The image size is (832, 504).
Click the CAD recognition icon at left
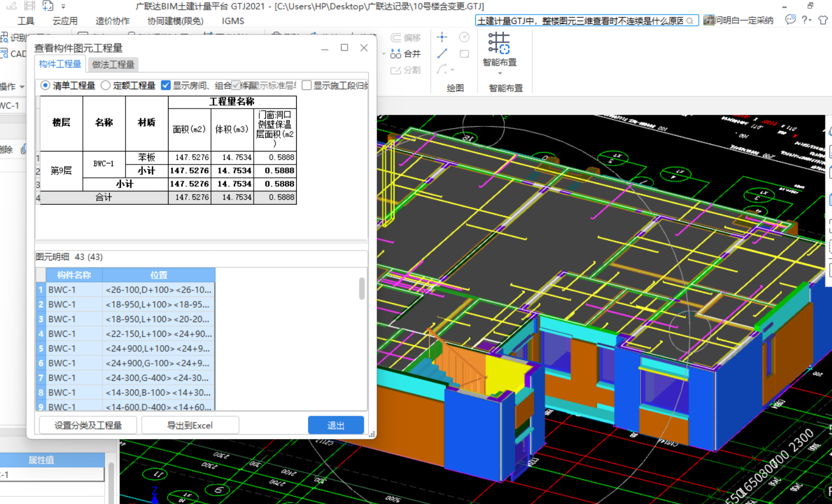(x=4, y=54)
